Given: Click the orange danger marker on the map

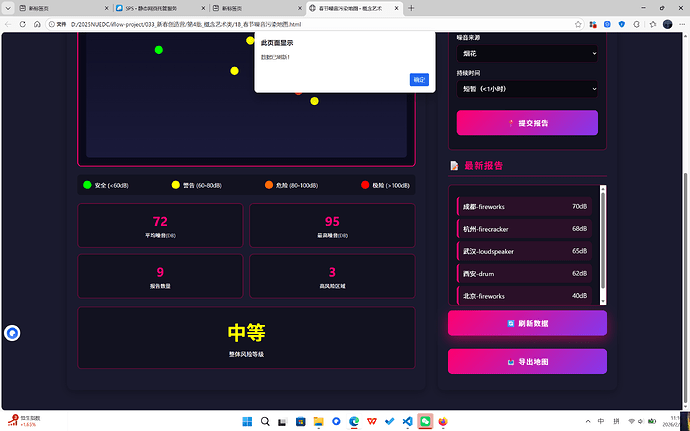Looking at the screenshot, I should 298,92.
